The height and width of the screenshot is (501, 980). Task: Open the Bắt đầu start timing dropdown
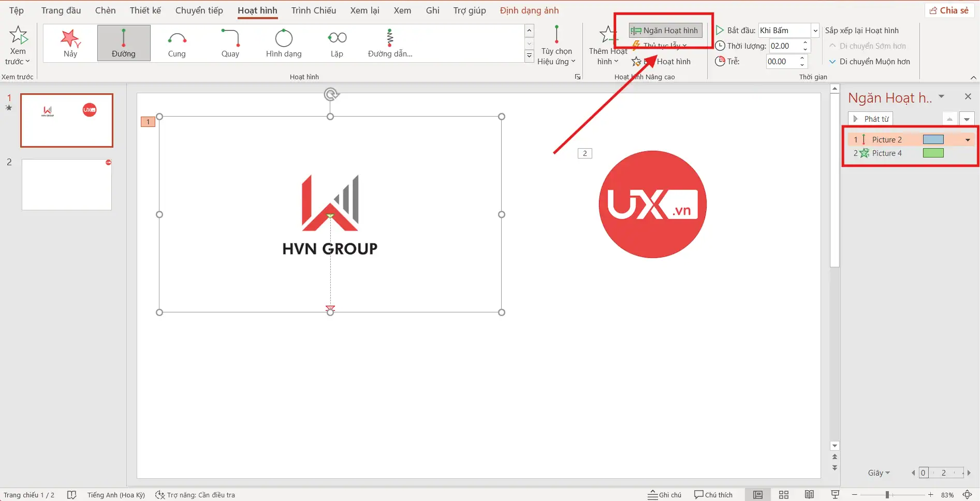click(815, 31)
